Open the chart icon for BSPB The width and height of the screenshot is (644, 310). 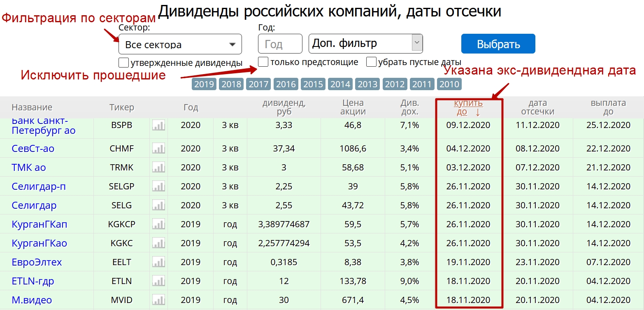tap(158, 126)
